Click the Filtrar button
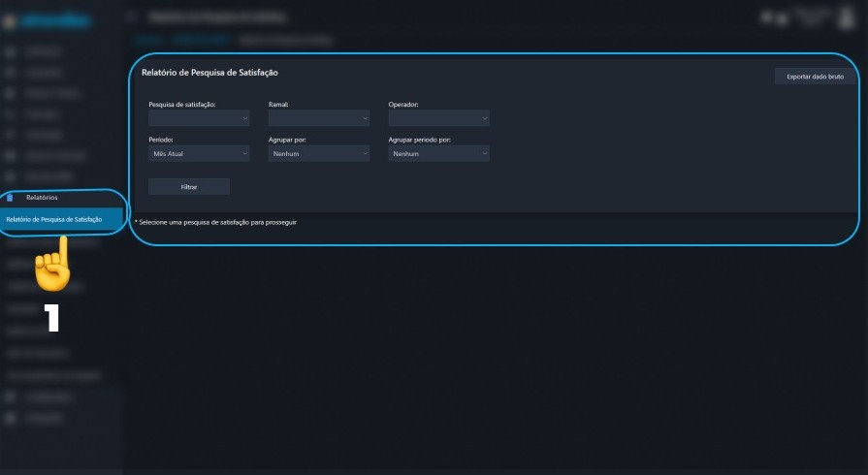 click(x=189, y=187)
